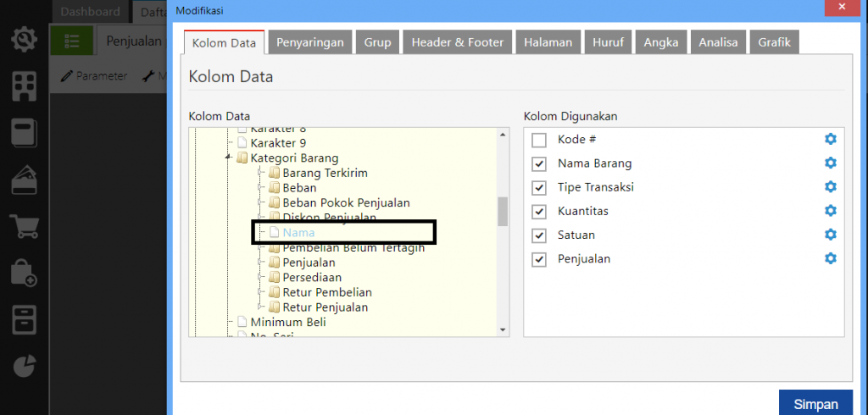Viewport: 868px width, 415px height.
Task: Open the settings gear in sidebar
Action: pyautogui.click(x=24, y=40)
